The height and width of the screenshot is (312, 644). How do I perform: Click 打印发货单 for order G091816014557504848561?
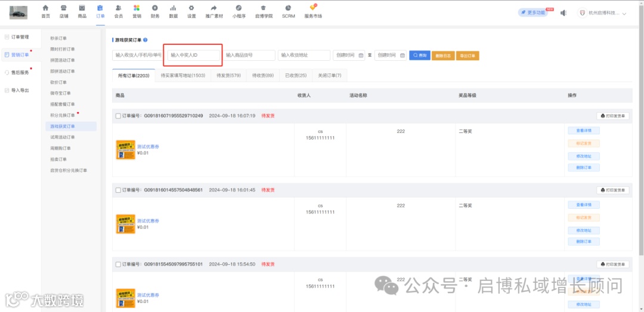[x=613, y=190]
